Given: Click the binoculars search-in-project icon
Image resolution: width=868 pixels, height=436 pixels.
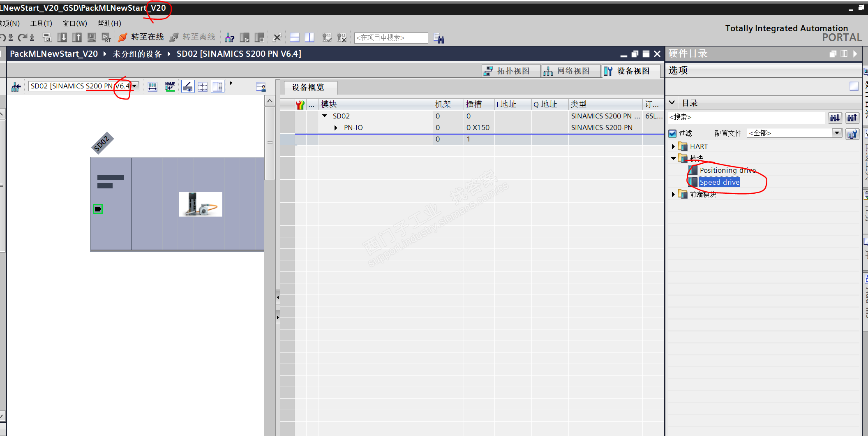Looking at the screenshot, I should point(439,38).
